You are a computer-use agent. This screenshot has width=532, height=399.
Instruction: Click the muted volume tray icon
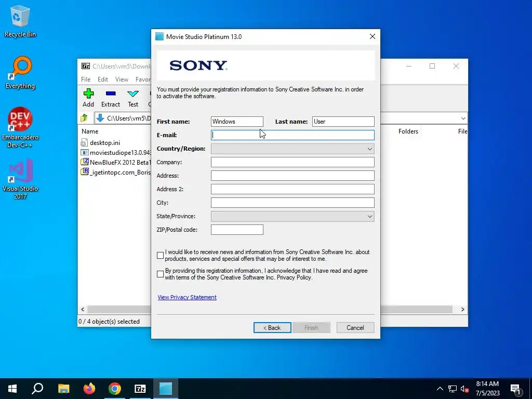click(465, 389)
